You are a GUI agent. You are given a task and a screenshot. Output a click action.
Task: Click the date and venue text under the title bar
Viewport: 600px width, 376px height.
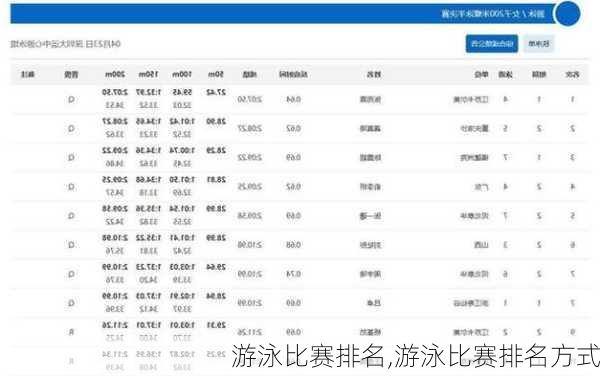[65, 44]
